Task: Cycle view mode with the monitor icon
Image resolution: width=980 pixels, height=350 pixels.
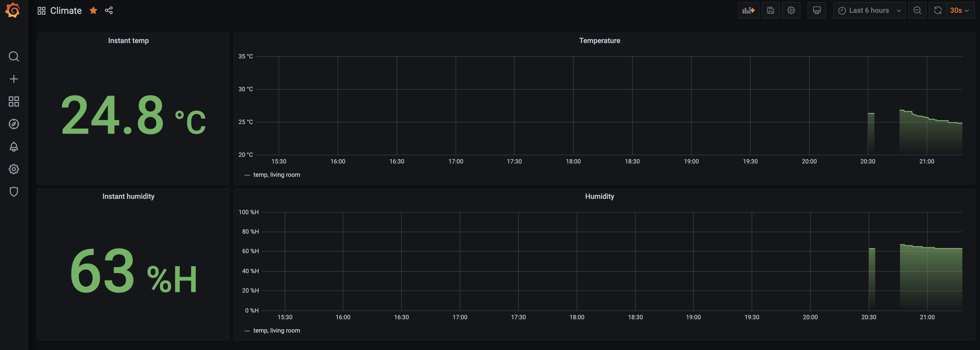Action: pyautogui.click(x=816, y=11)
